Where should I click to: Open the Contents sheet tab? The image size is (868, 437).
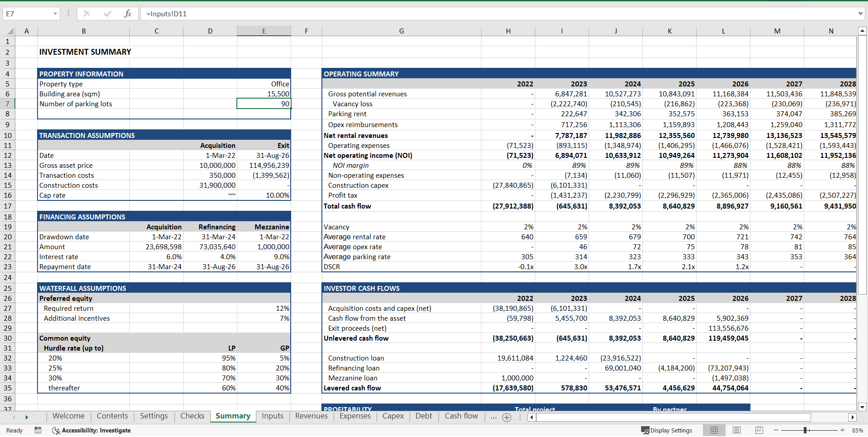tap(112, 416)
